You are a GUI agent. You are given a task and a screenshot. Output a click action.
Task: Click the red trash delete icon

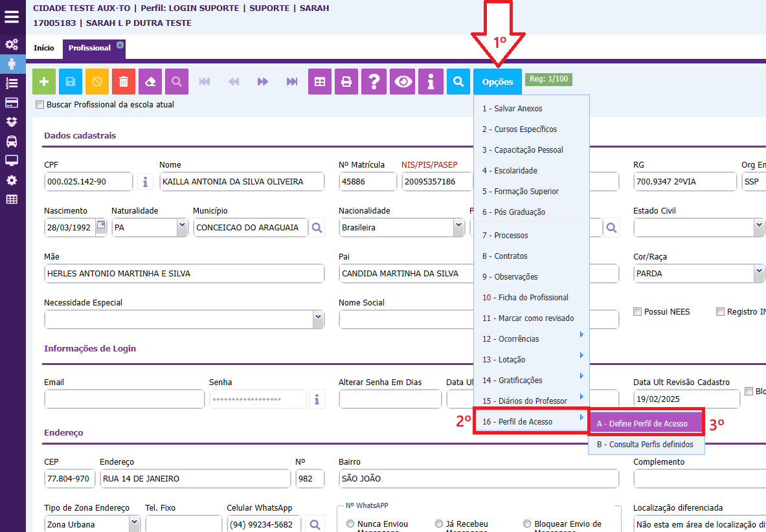(x=124, y=82)
